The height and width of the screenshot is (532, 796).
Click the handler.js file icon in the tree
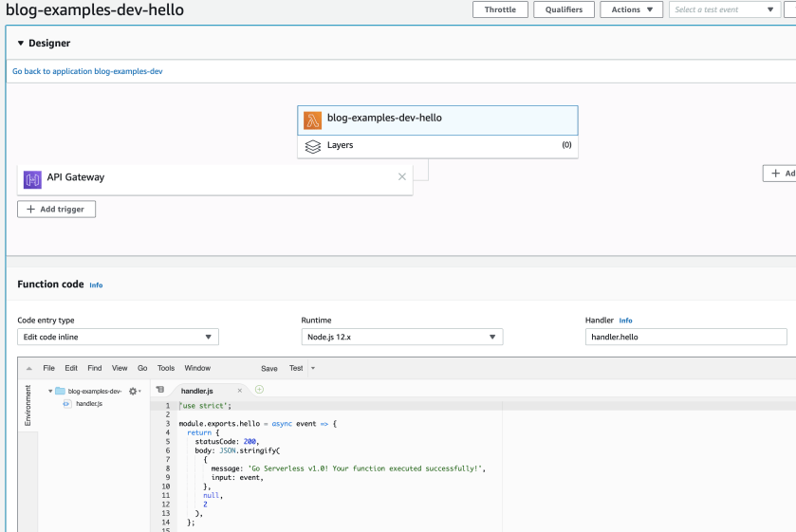coord(67,404)
